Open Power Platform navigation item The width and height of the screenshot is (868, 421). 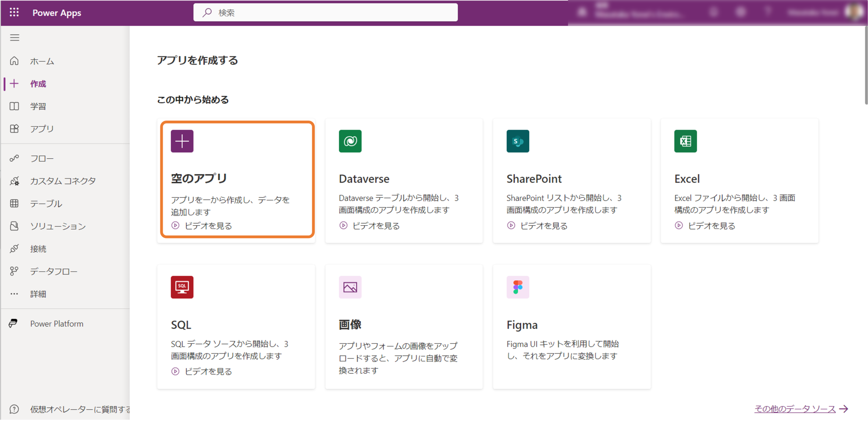pos(57,324)
